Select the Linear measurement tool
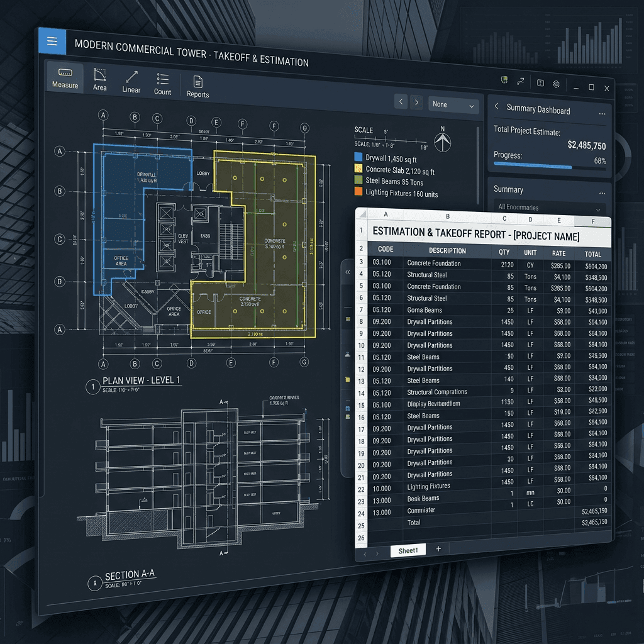The image size is (644, 644). point(131,82)
